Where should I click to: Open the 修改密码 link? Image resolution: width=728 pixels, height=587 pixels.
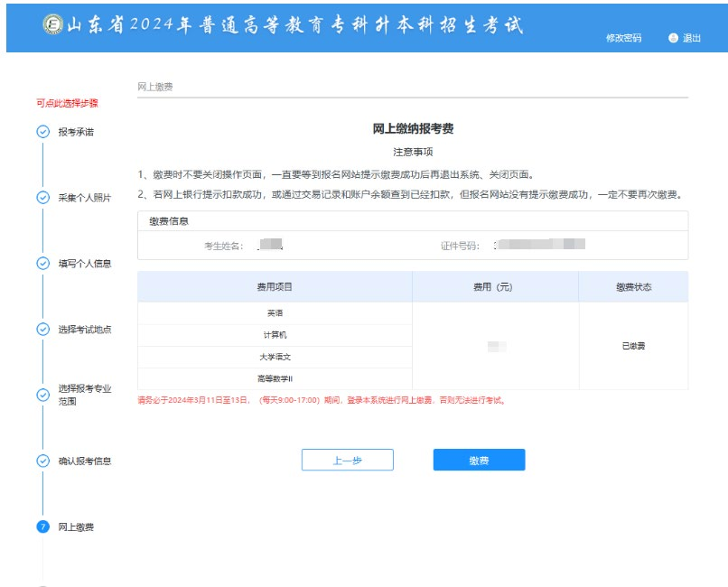[623, 38]
